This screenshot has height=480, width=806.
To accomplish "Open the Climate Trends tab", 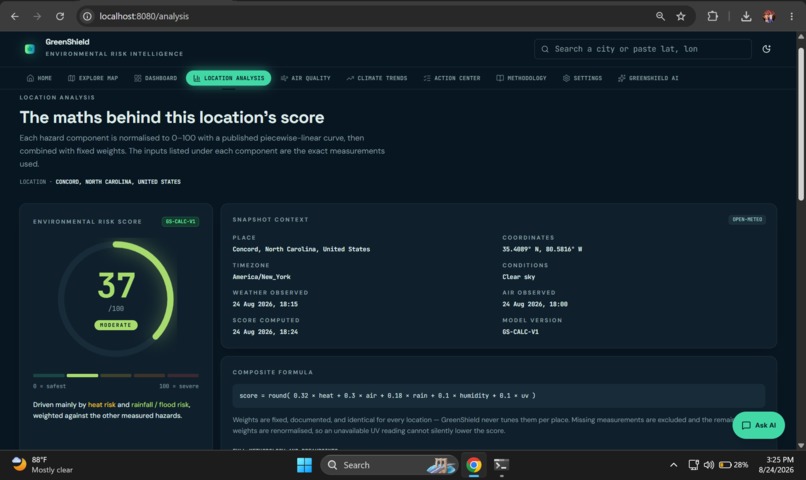I will [x=377, y=78].
